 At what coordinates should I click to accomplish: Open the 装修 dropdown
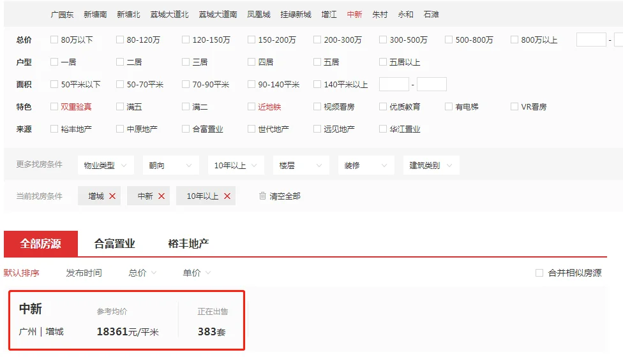[x=366, y=165]
